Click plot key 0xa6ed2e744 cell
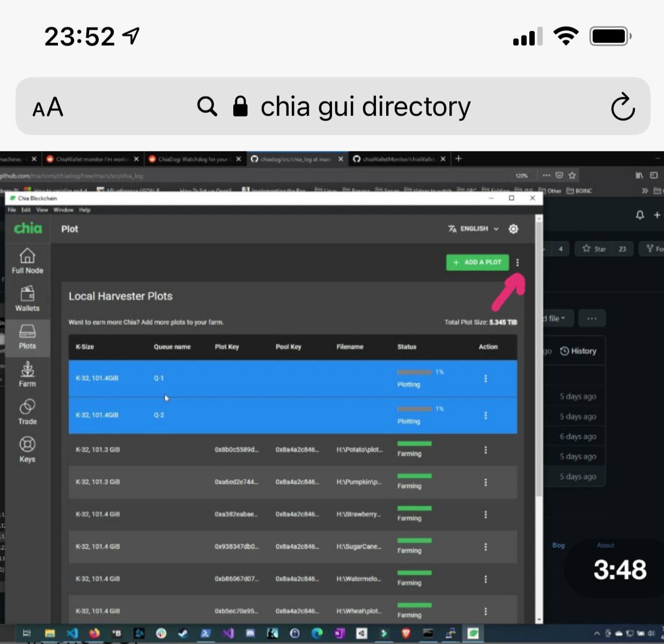Viewport: 664px width, 644px height. (236, 482)
